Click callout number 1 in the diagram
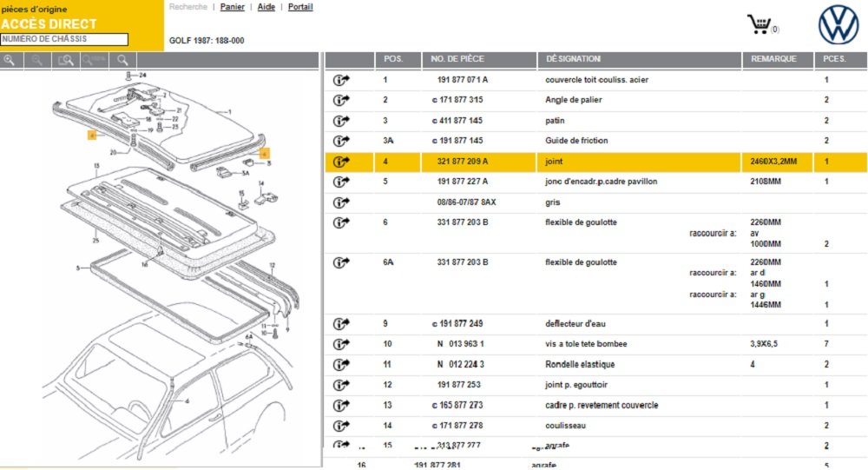This screenshot has height=470, width=868. 230,112
